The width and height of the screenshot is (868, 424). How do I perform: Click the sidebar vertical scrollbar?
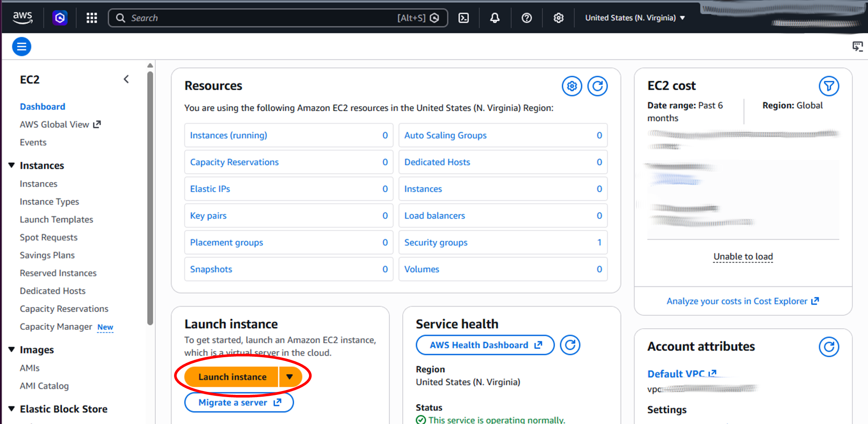click(150, 198)
